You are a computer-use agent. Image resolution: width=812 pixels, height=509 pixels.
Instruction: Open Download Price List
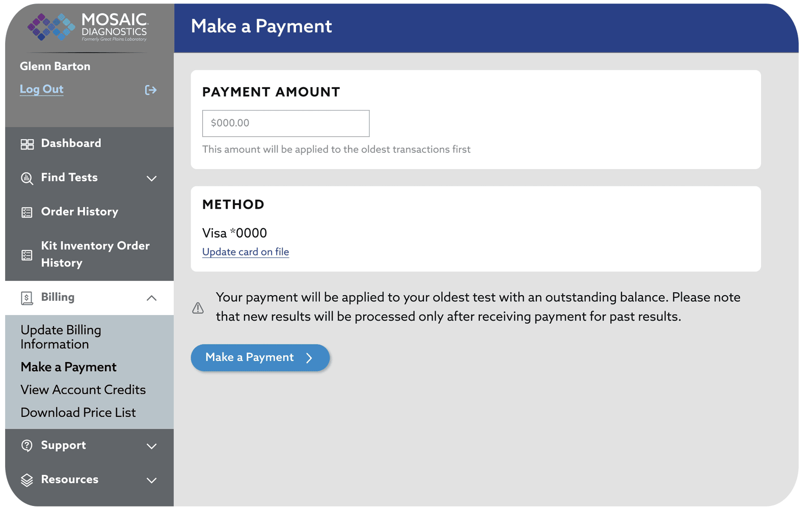pos(78,413)
